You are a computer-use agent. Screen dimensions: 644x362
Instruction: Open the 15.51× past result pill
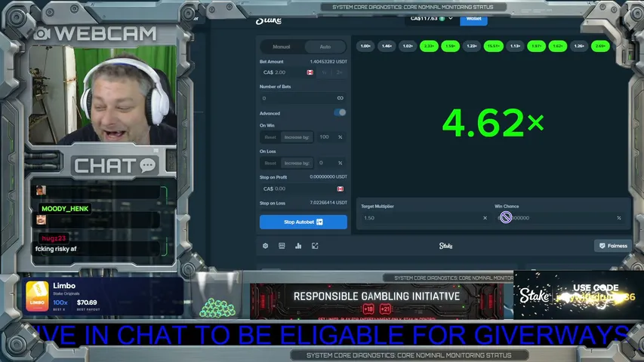point(493,46)
